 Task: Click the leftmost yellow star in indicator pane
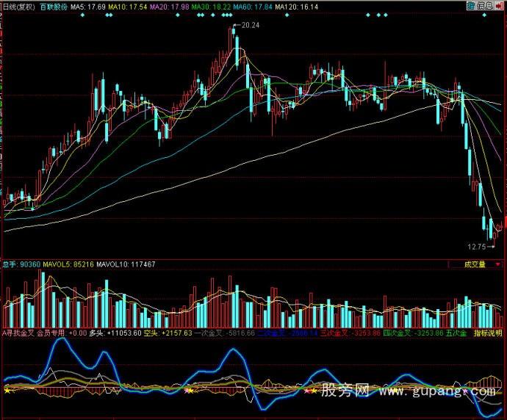pyautogui.click(x=7, y=391)
